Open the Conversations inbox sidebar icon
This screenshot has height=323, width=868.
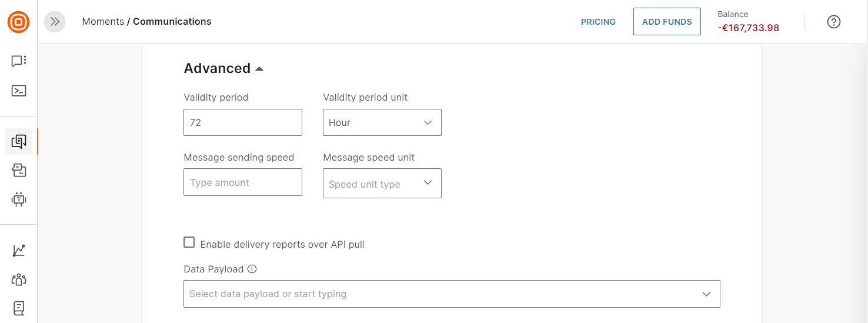(19, 171)
